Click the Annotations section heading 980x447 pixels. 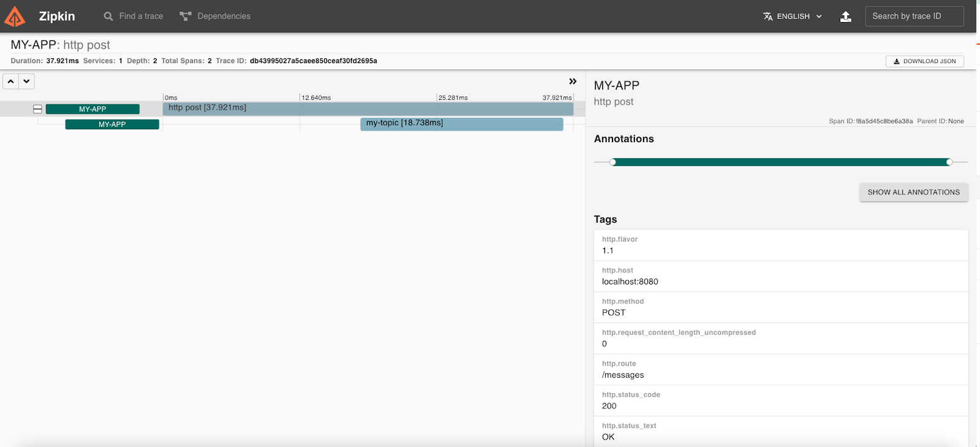pos(624,139)
